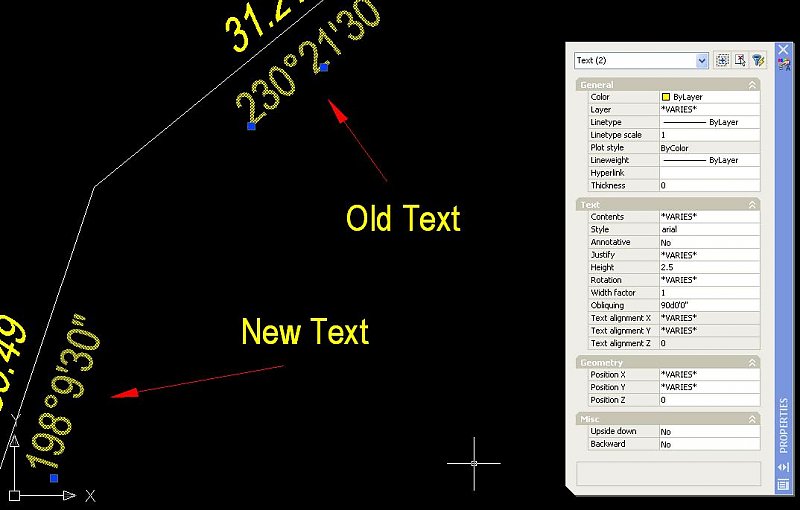800x510 pixels.
Task: Click the Obliquing value 90d0'0"
Action: coord(709,305)
